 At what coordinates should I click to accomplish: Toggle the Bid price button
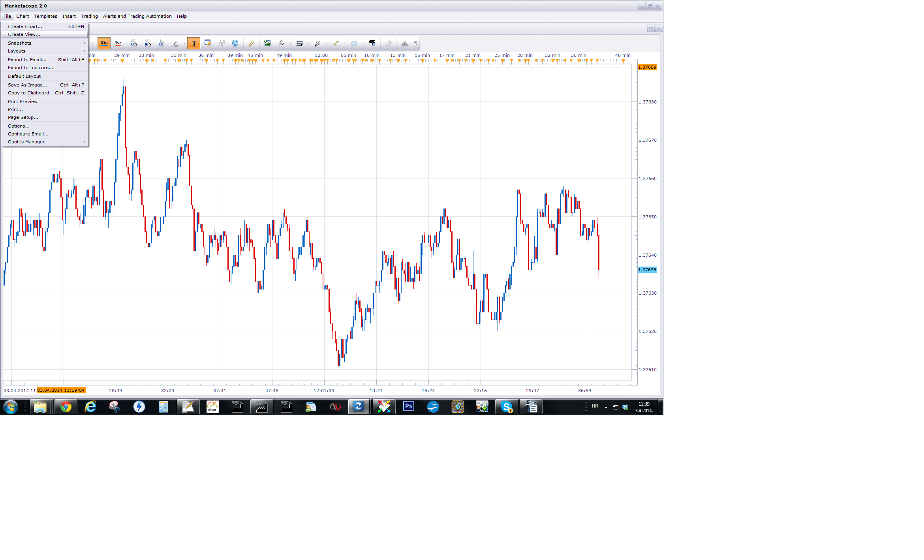(104, 43)
